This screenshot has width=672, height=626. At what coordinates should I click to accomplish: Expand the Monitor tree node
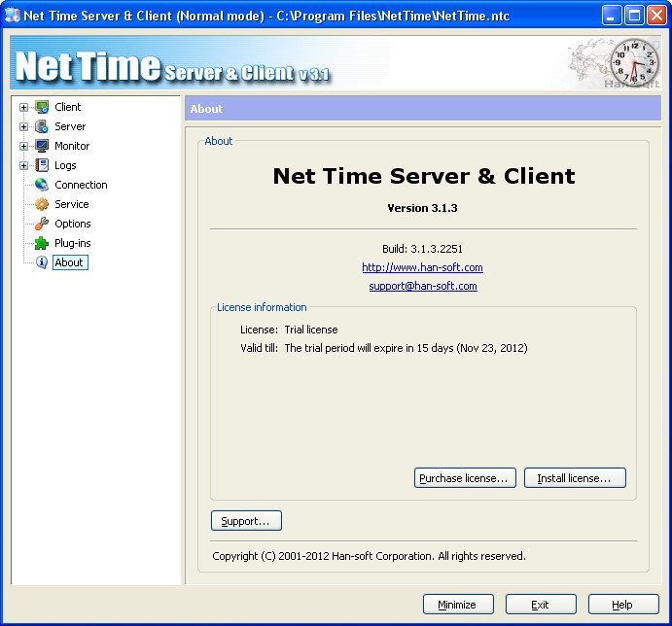point(23,146)
